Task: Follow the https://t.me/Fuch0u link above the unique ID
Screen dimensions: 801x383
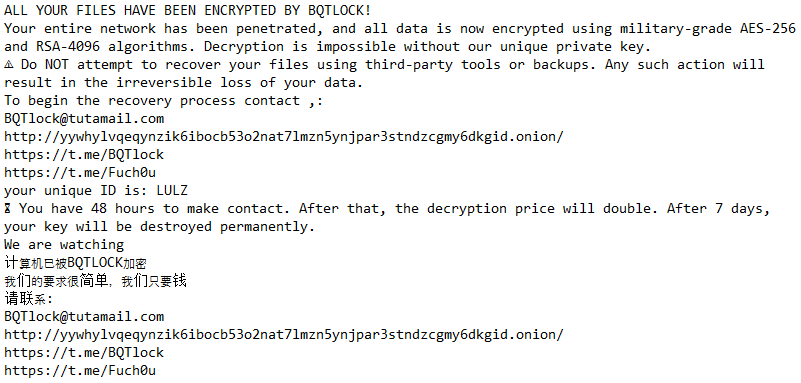Action: (80, 173)
